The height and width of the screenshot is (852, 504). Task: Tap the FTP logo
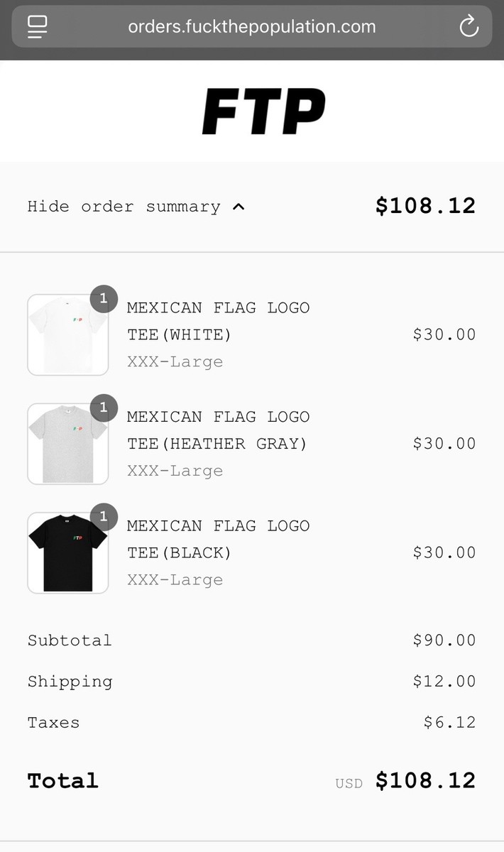263,111
